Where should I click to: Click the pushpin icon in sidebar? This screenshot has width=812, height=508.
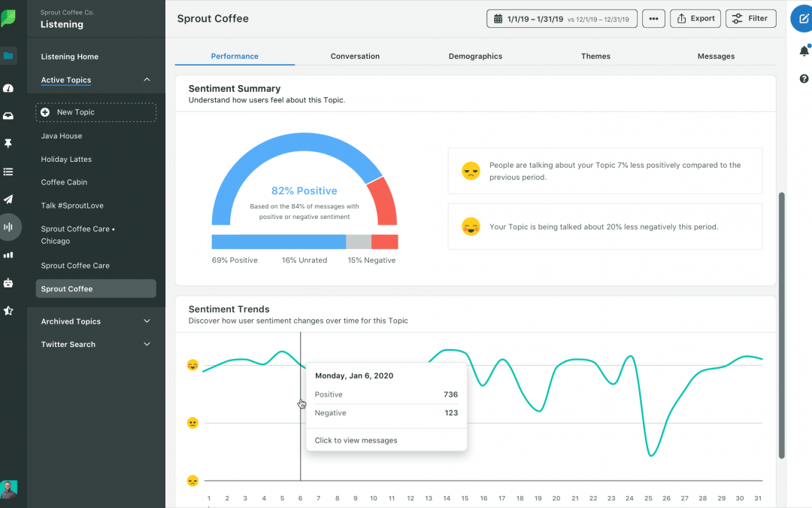[x=8, y=144]
